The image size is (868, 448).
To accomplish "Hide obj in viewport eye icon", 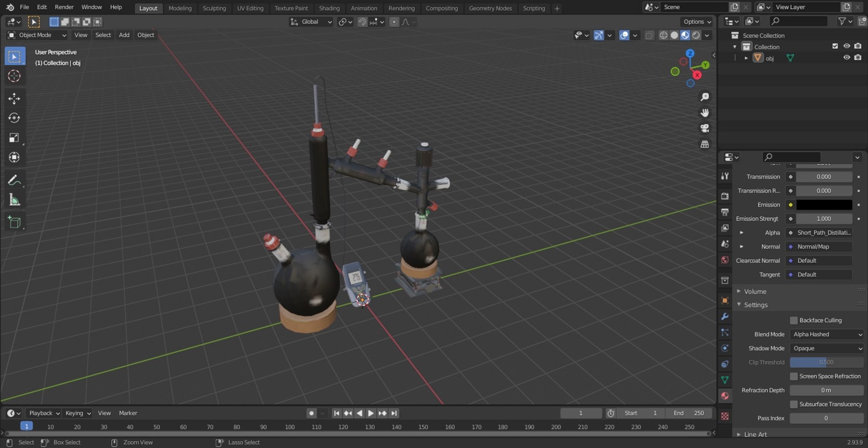I will tap(846, 57).
